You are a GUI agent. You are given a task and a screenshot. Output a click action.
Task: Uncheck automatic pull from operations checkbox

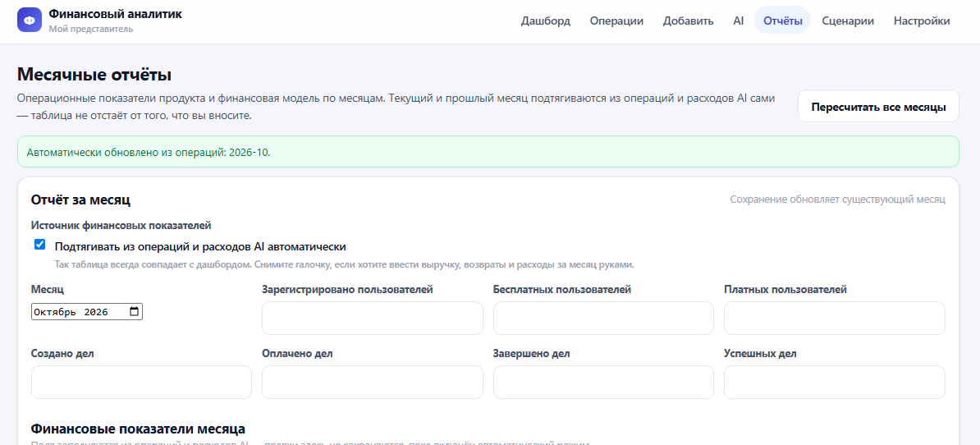tap(40, 245)
